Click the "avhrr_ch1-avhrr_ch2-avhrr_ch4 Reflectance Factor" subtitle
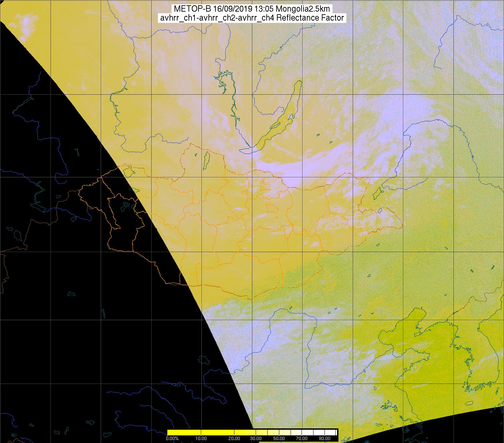 point(252,18)
